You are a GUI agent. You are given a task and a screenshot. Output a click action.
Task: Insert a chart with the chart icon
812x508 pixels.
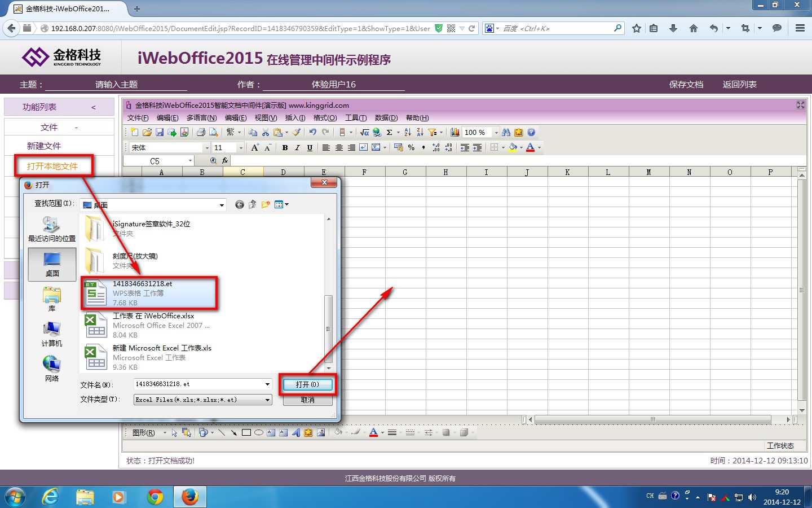pos(454,132)
